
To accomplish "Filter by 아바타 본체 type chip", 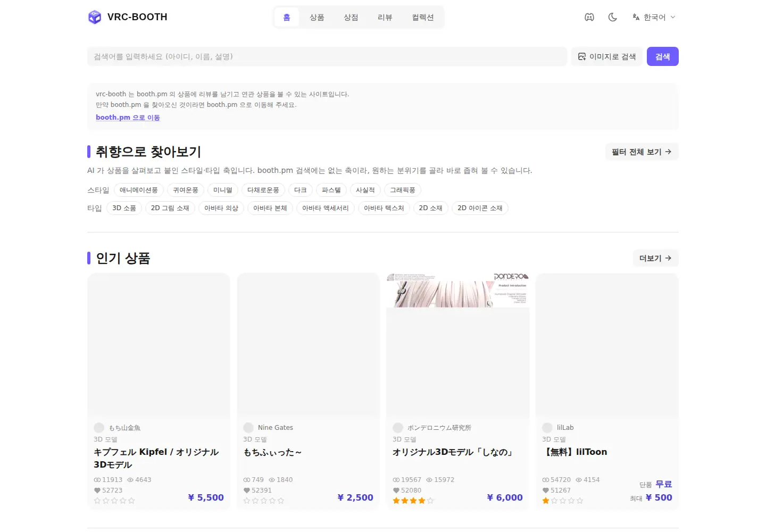I will pos(270,208).
